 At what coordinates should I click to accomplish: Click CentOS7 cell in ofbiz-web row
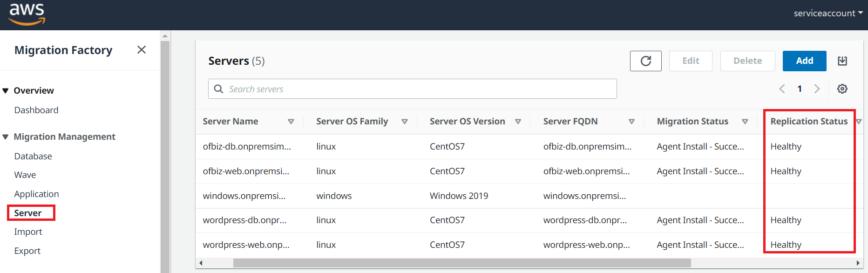(447, 171)
